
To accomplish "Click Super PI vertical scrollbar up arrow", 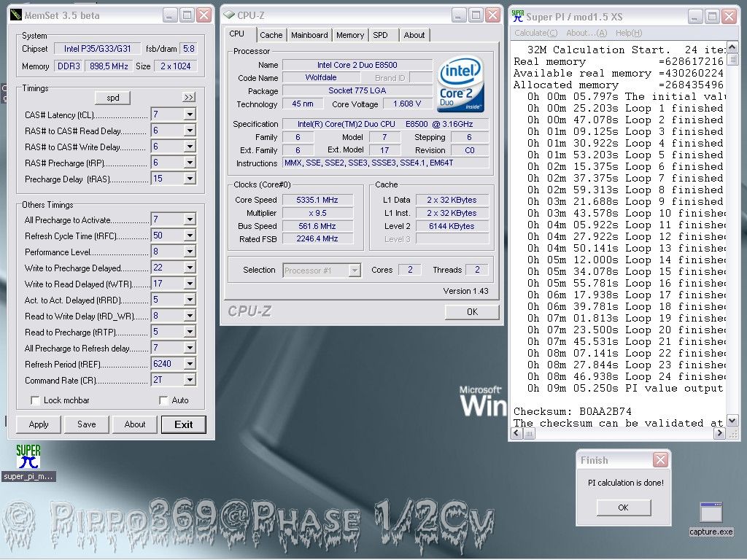I will tap(732, 47).
